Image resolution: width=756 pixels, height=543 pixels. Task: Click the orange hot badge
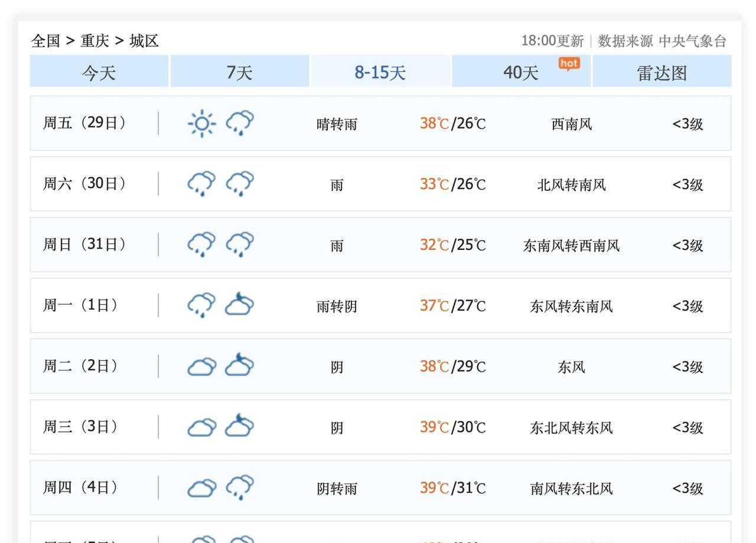[569, 64]
